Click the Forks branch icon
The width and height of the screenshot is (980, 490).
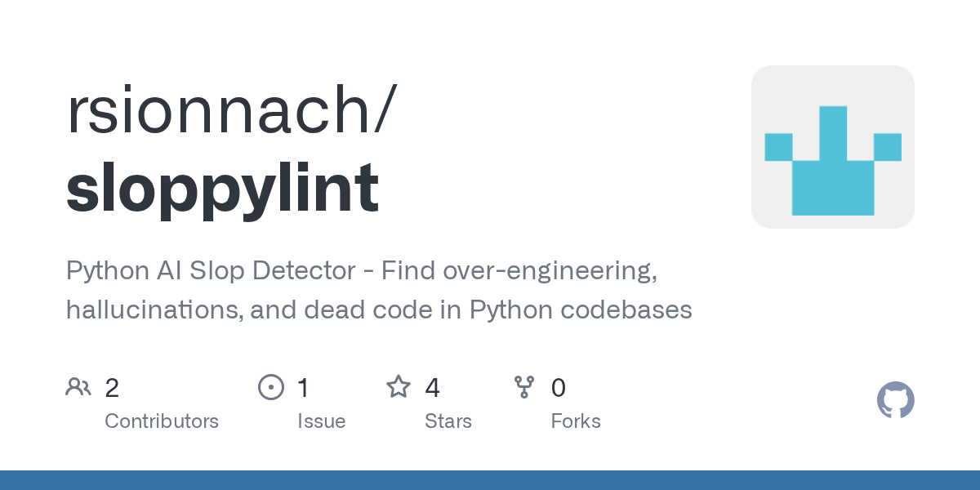point(524,387)
